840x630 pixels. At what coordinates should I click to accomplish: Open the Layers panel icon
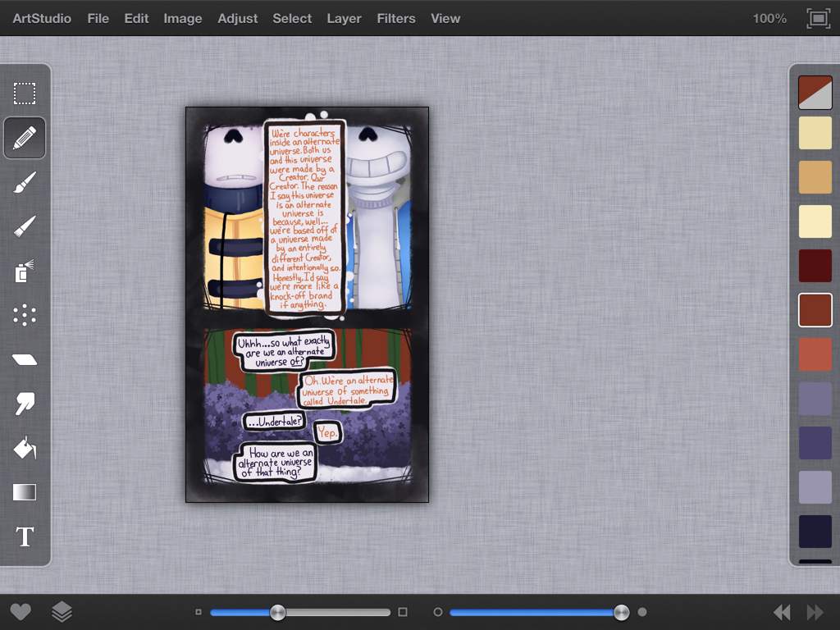coord(62,612)
